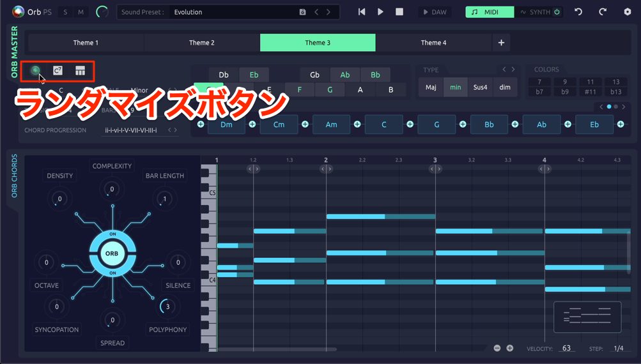This screenshot has height=364, width=641.
Task: Adjust the POLYPHONY knob
Action: pyautogui.click(x=167, y=307)
